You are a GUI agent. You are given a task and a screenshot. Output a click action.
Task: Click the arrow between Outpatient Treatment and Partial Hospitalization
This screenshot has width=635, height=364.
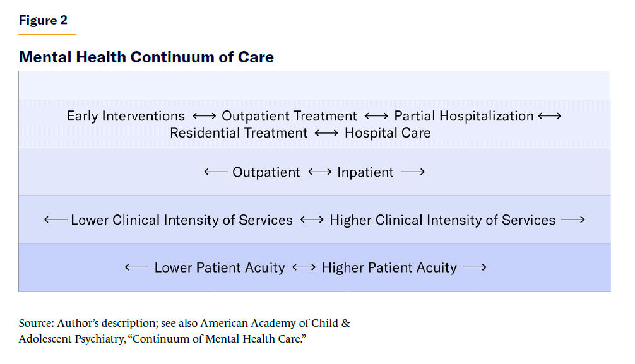pos(376,116)
